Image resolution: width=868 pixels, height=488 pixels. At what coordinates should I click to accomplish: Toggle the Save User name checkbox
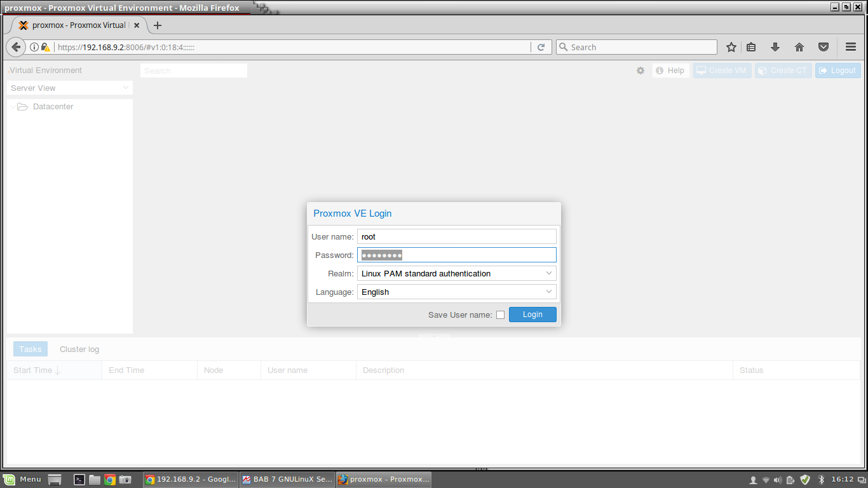[501, 315]
